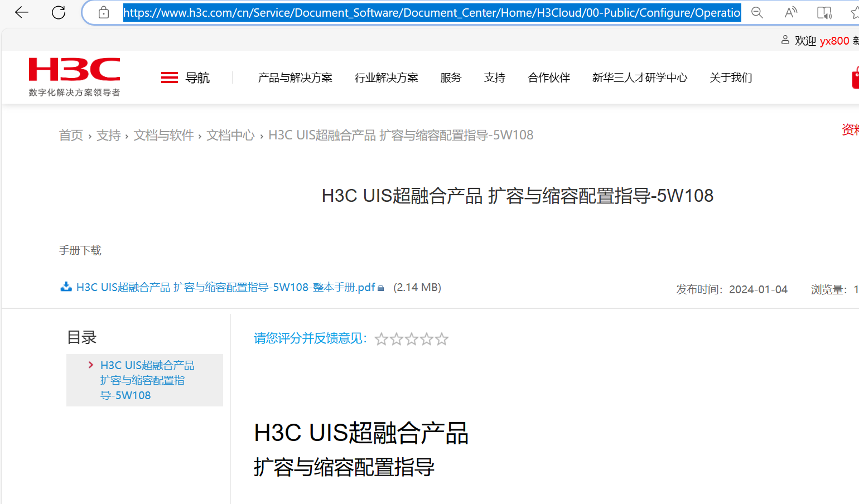Click the 浏览量 label
The image size is (859, 504).
coord(829,289)
